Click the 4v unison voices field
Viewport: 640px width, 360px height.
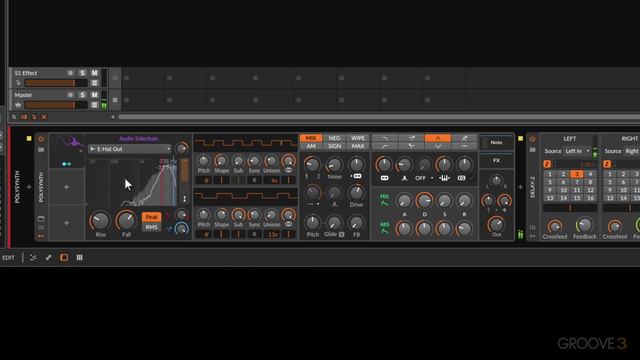(273, 180)
